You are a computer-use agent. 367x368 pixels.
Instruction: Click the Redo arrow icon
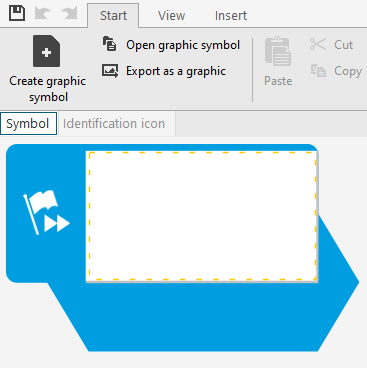click(69, 14)
